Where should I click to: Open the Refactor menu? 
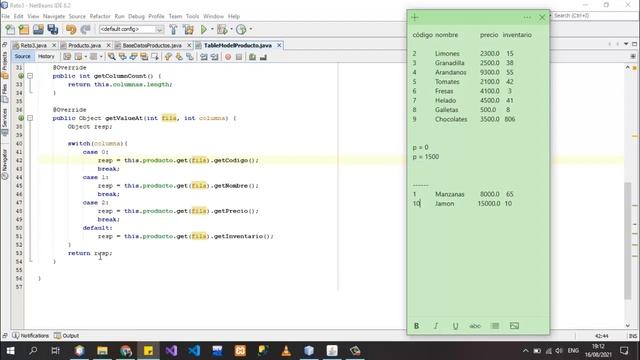click(x=100, y=16)
